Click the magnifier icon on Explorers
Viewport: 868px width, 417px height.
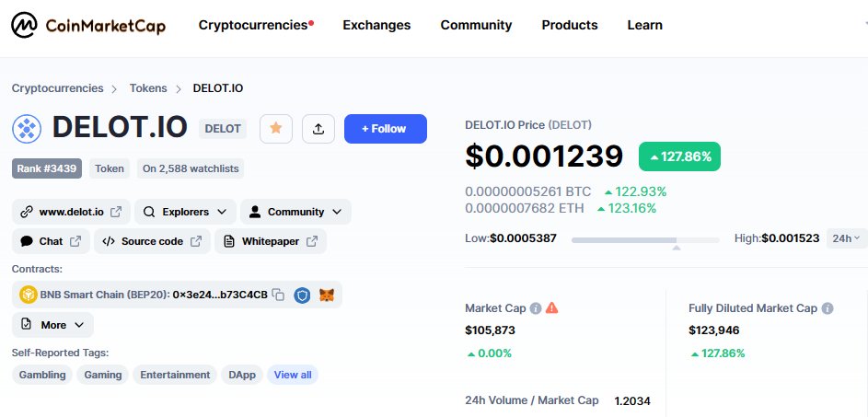click(149, 212)
